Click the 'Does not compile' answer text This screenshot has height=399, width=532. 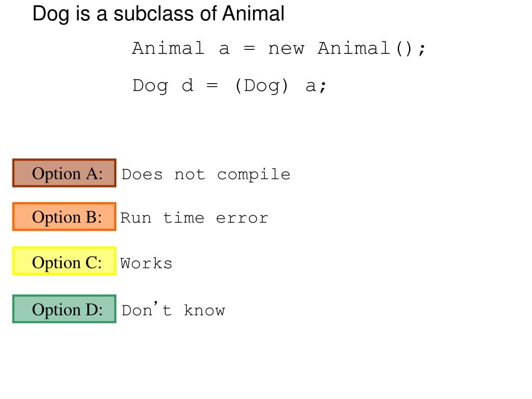[x=206, y=174]
